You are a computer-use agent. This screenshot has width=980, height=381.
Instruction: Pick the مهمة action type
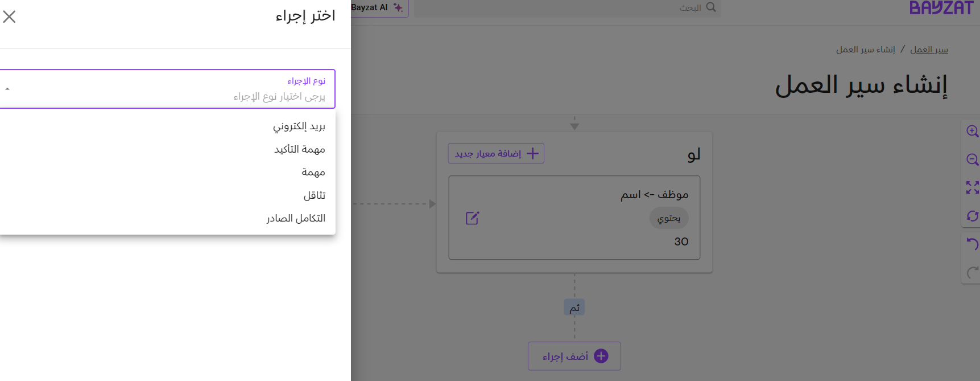click(x=313, y=172)
